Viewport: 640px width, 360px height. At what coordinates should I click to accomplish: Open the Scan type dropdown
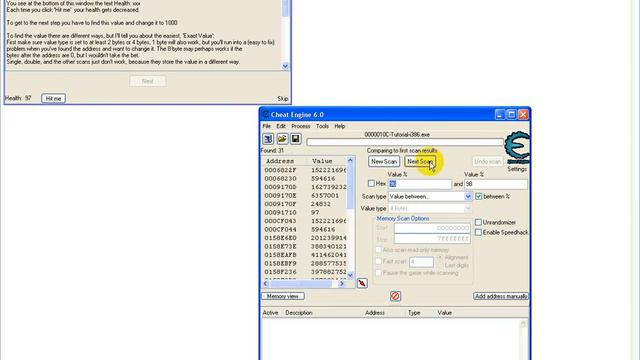pos(468,196)
